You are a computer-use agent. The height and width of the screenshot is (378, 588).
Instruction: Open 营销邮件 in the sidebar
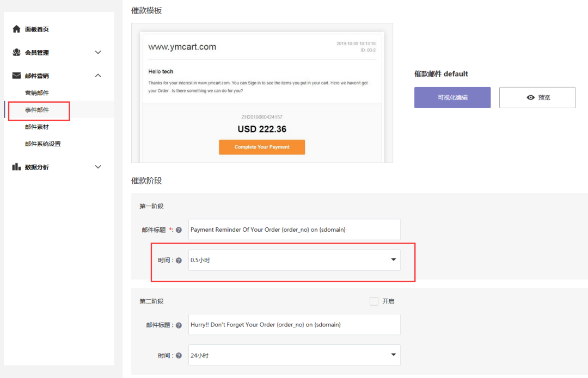pos(37,93)
